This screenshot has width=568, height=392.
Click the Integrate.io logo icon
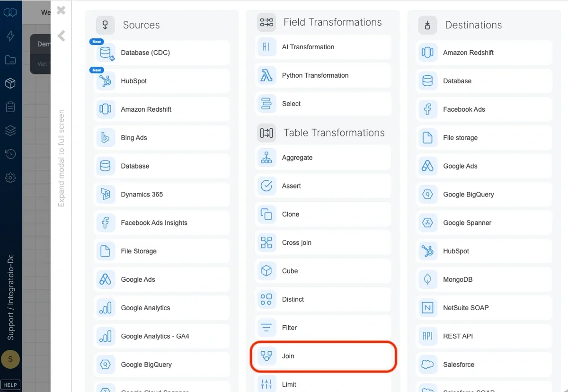click(x=10, y=12)
